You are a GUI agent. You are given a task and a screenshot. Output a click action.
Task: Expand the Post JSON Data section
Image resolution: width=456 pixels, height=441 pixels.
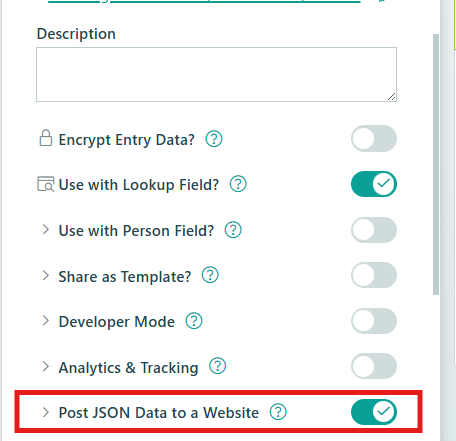pos(46,412)
